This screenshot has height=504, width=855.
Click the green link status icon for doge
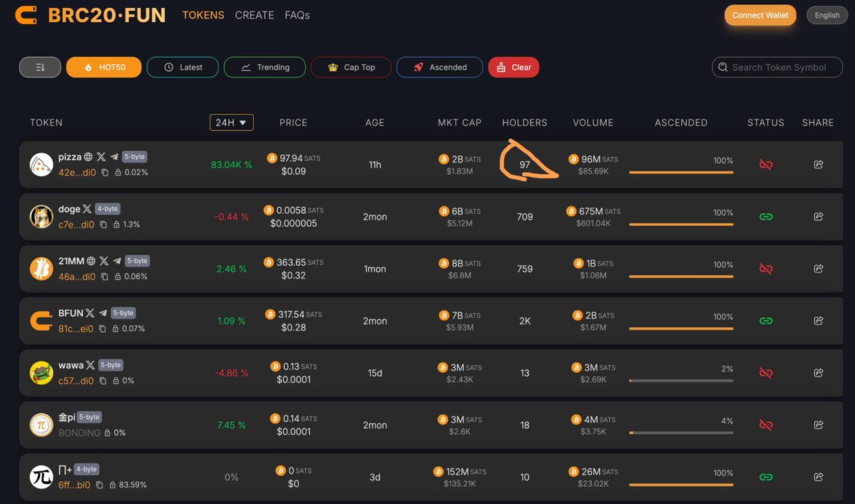click(766, 217)
